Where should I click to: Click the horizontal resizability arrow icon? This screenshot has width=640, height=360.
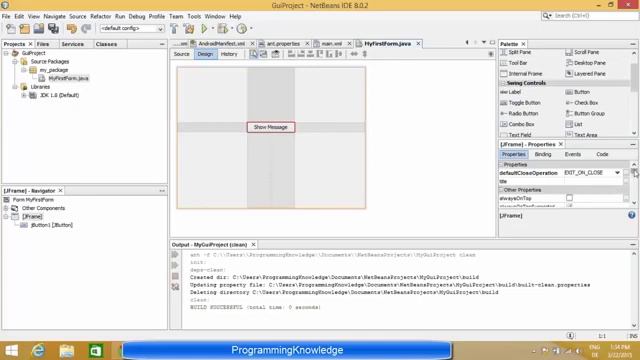tap(354, 54)
